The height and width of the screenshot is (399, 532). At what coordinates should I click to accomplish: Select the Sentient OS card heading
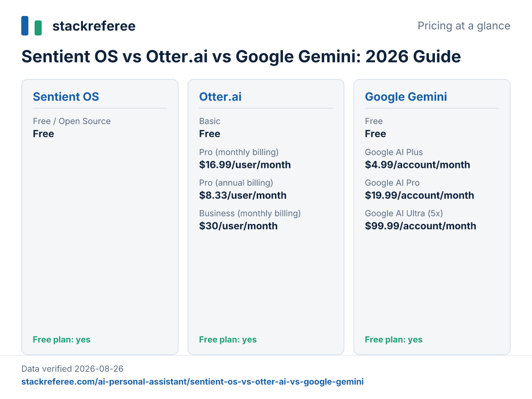(66, 97)
